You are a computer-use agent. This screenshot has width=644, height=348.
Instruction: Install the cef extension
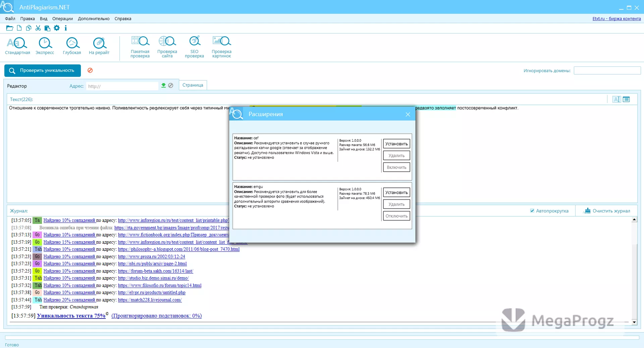[x=396, y=144]
